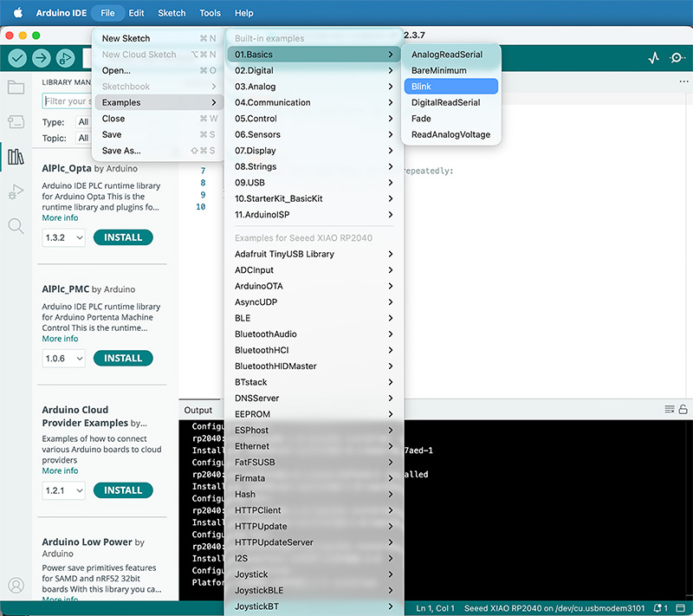Screen dimensions: 693x616
Task: Toggle scroll lock in the Output panel
Action: click(682, 409)
